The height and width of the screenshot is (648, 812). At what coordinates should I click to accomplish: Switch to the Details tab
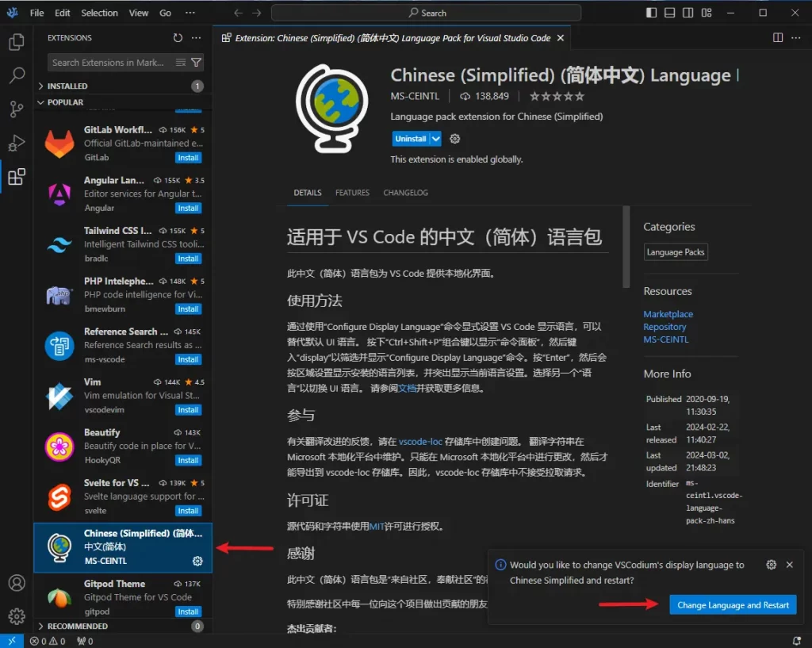[308, 193]
